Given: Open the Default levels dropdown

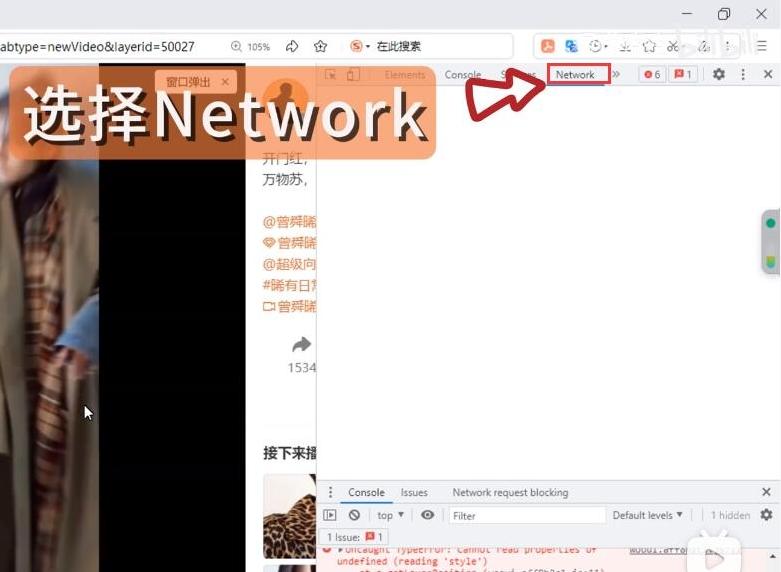Looking at the screenshot, I should pos(647,515).
